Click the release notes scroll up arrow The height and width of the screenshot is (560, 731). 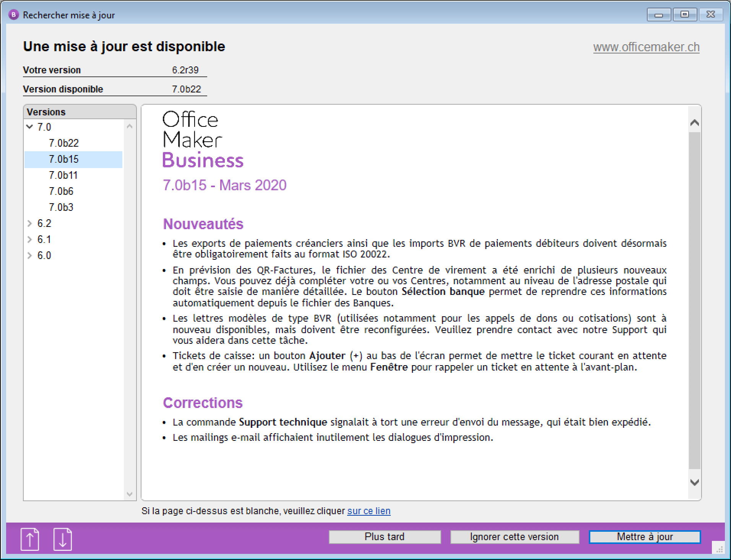click(695, 123)
